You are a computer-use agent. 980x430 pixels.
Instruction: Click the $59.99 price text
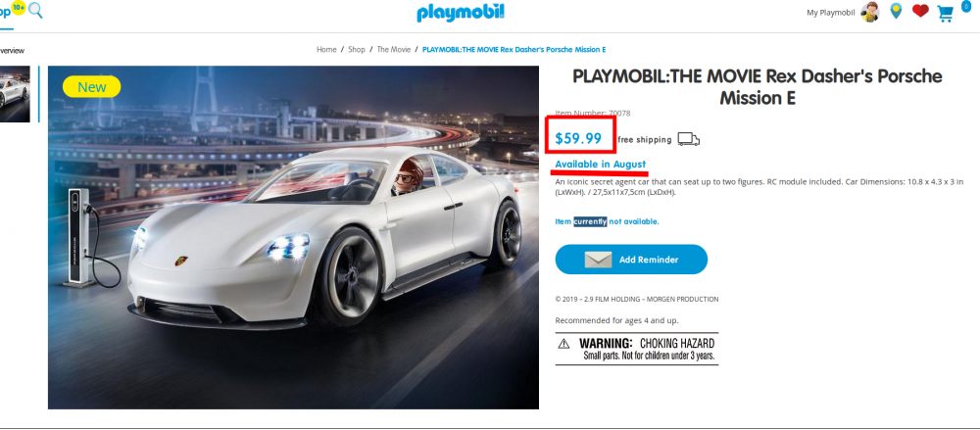(578, 138)
